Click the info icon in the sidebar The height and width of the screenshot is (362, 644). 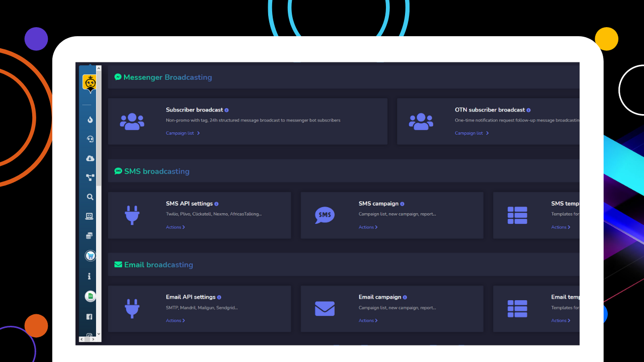[x=90, y=276]
